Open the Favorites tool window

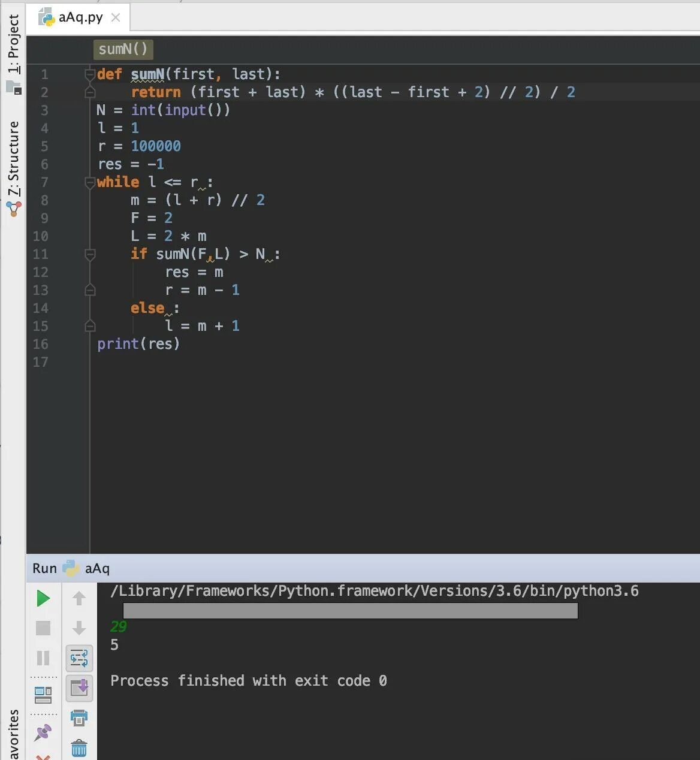tap(13, 735)
